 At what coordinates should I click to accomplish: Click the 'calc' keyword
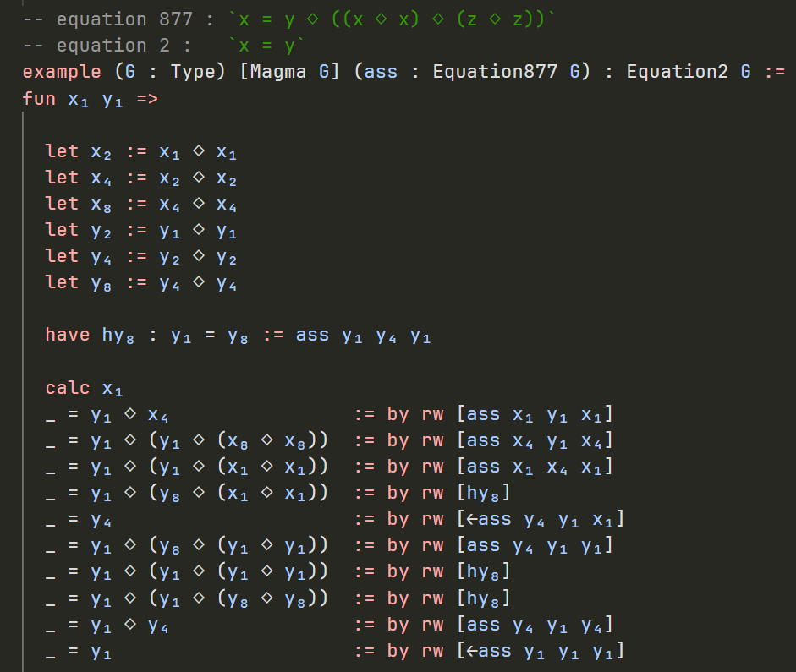[68, 388]
